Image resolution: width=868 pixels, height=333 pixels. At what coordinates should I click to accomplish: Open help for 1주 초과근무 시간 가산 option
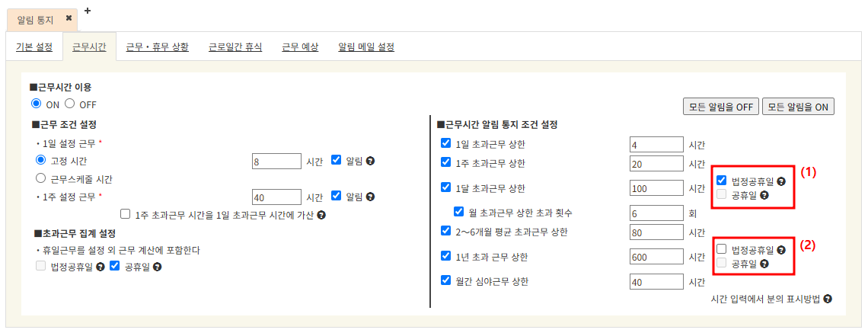click(321, 216)
